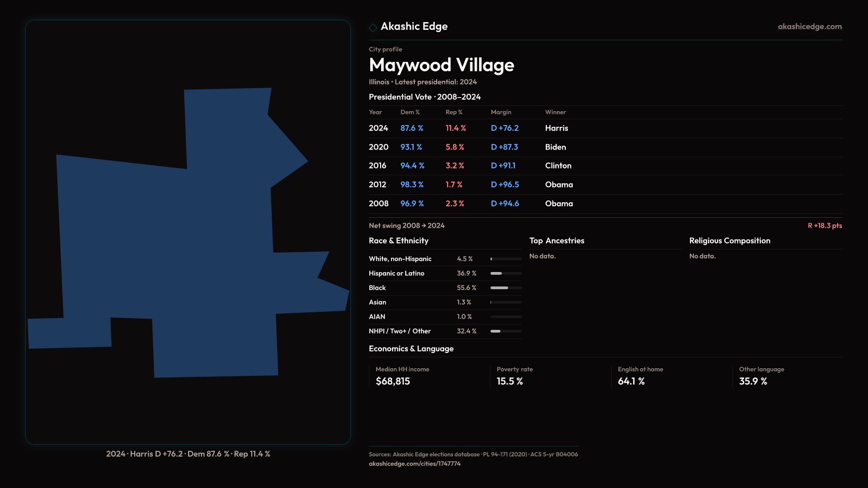Click the Maywood Village title heading
Screen dimensions: 868x488
(x=441, y=65)
